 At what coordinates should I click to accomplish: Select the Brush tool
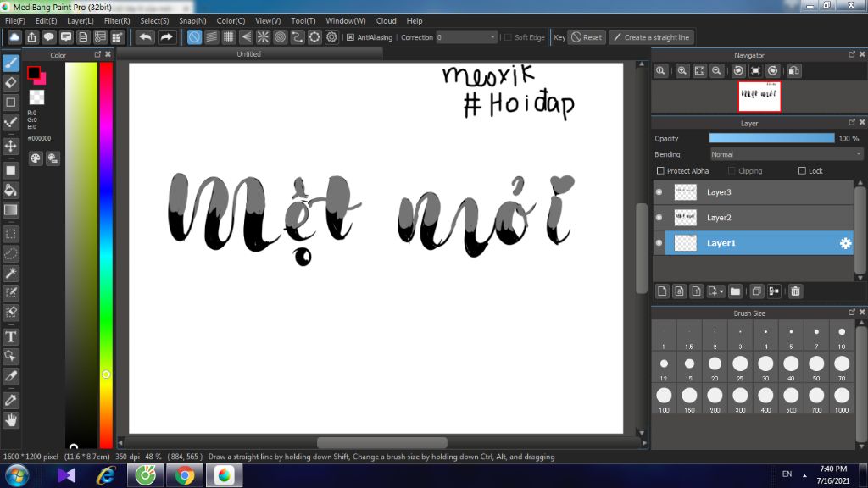tap(10, 63)
